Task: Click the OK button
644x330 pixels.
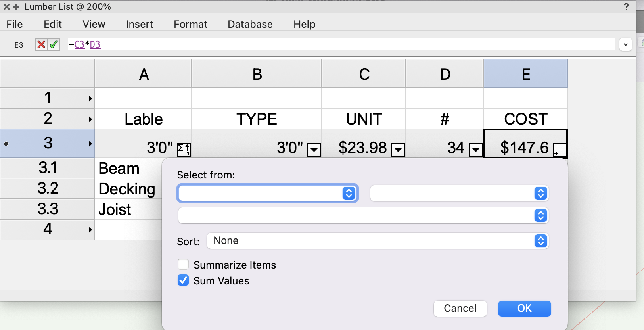Action: (x=524, y=308)
